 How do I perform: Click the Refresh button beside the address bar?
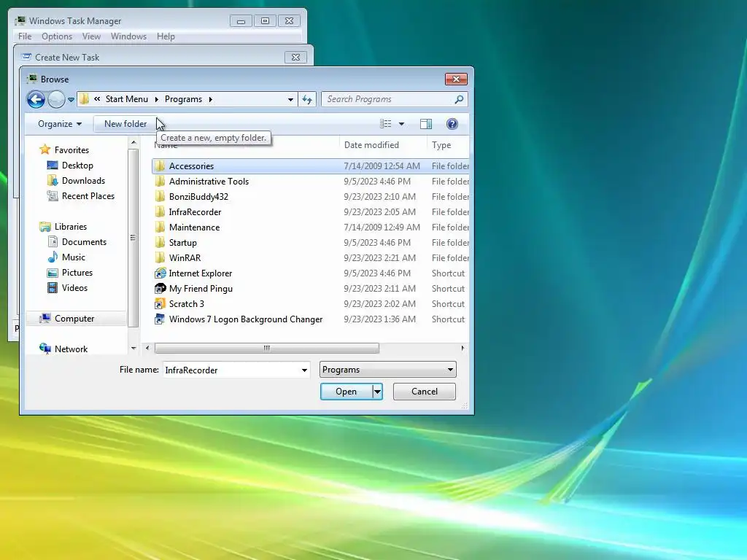[307, 99]
